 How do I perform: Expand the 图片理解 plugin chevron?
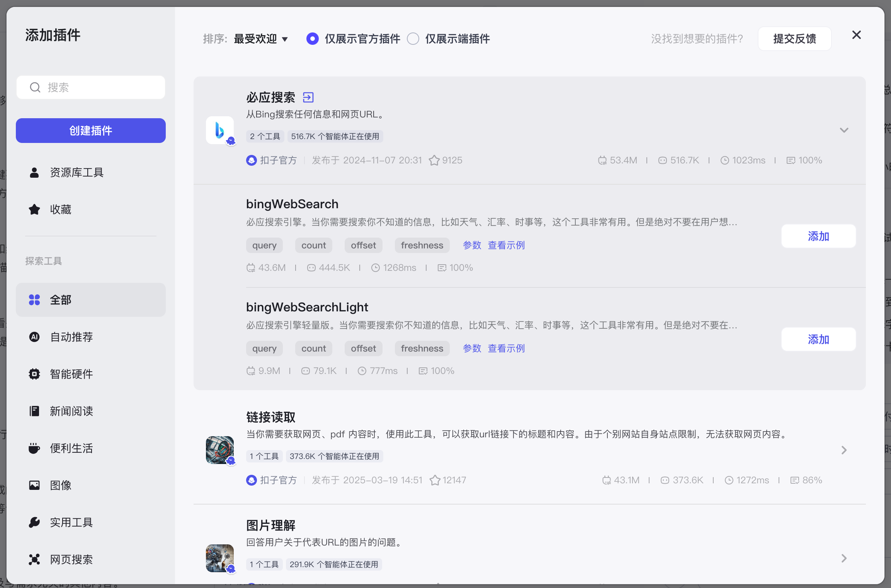tap(844, 558)
